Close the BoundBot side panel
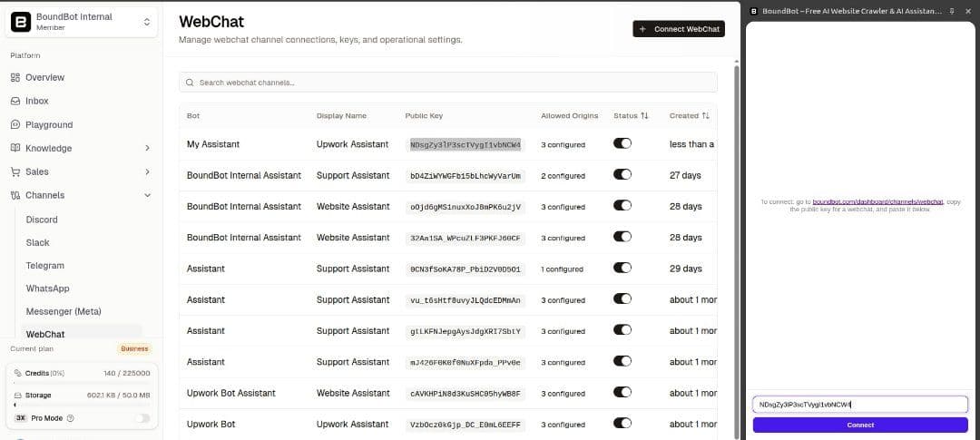The width and height of the screenshot is (980, 440). (968, 11)
